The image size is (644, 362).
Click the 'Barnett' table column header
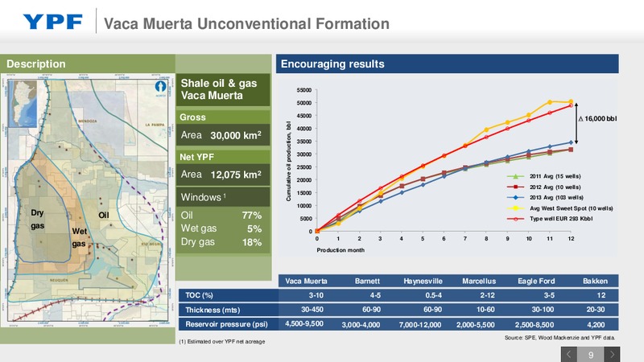click(367, 281)
